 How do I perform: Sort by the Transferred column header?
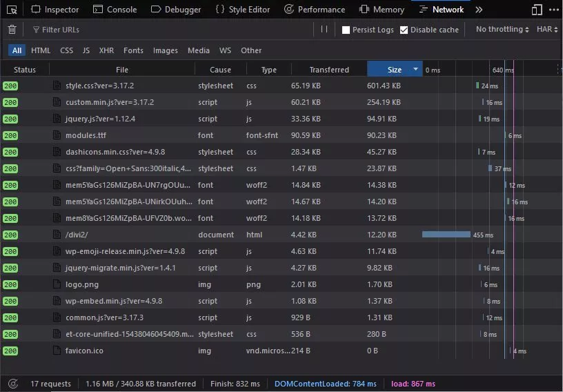tap(329, 70)
